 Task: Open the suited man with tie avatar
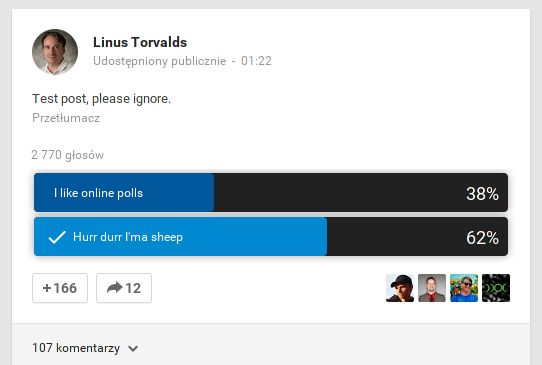click(x=432, y=288)
